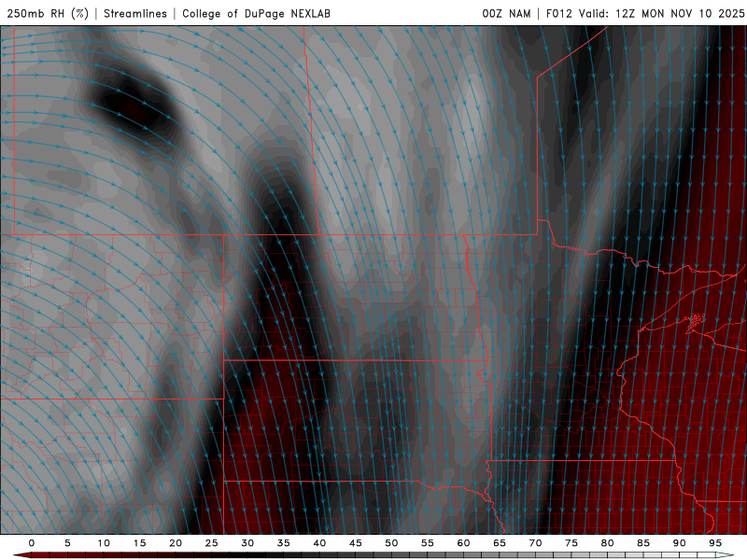The image size is (747, 560).
Task: Click the colorbar tick label "25"
Action: tap(212, 543)
